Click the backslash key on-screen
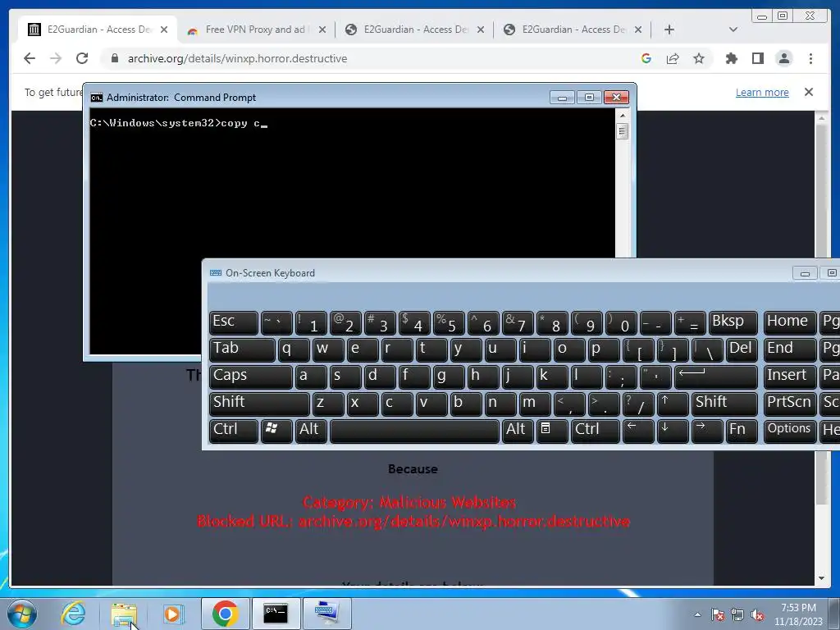The height and width of the screenshot is (630, 840). 707,349
